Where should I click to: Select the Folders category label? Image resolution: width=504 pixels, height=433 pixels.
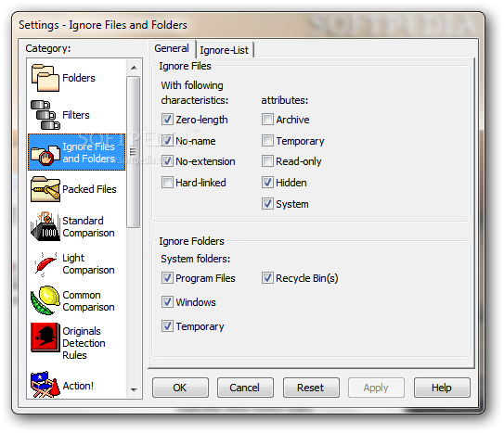pos(79,78)
